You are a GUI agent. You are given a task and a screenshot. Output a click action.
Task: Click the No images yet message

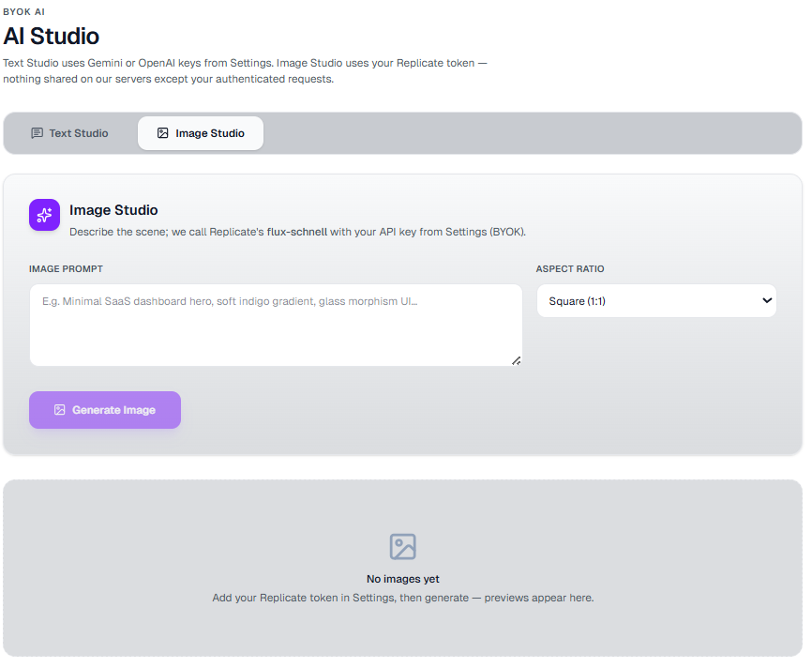point(403,579)
